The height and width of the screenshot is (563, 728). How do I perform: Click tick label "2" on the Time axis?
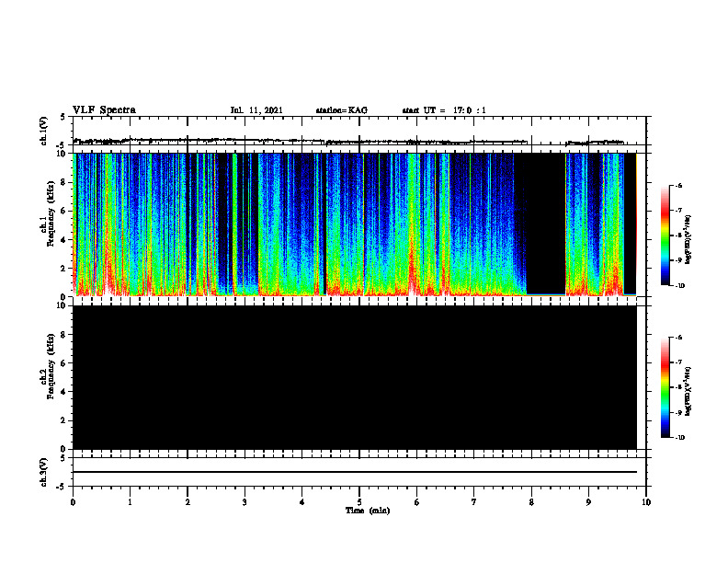(x=188, y=502)
